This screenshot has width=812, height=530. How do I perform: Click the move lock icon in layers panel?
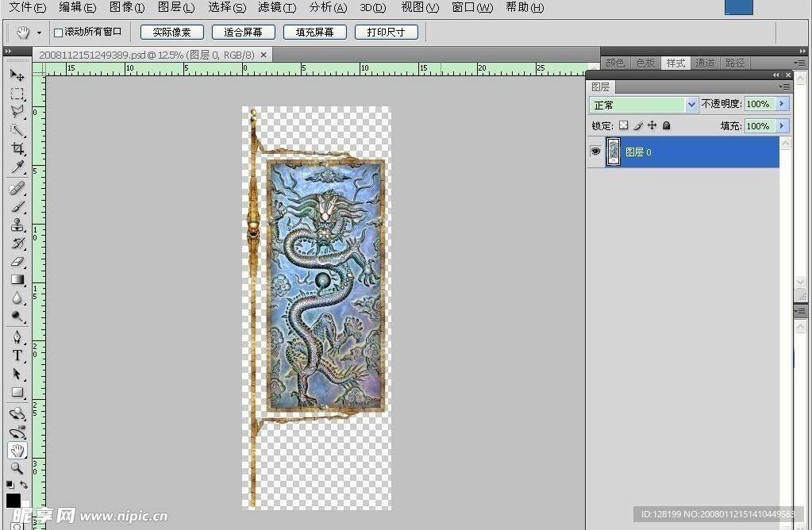pyautogui.click(x=652, y=125)
